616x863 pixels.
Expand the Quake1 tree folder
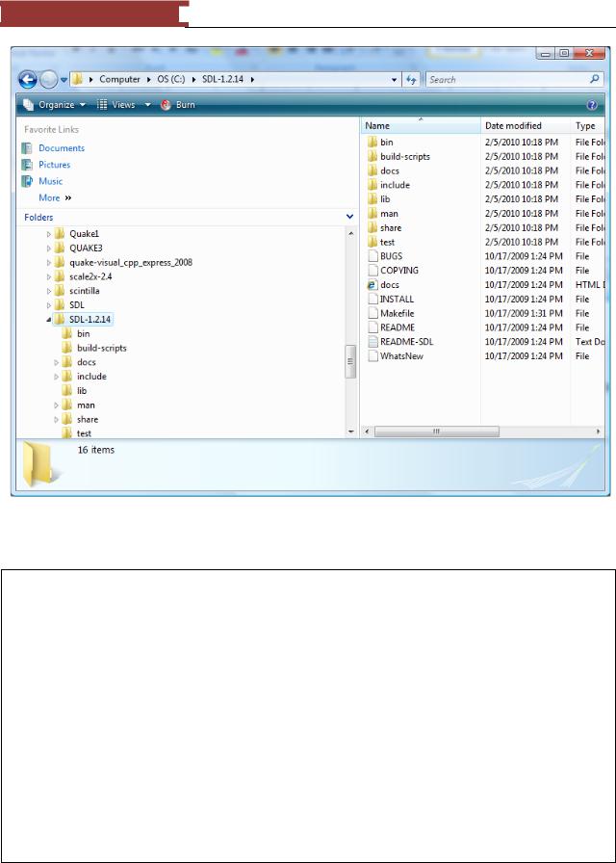click(48, 234)
